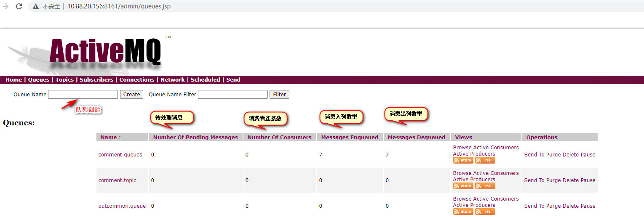
Task: Select the Messages Dequeued value 7 for comment.queues
Action: pyautogui.click(x=387, y=155)
